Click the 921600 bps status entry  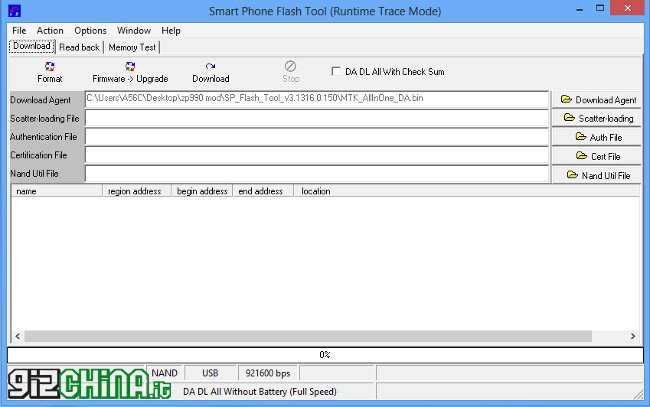coord(268,373)
